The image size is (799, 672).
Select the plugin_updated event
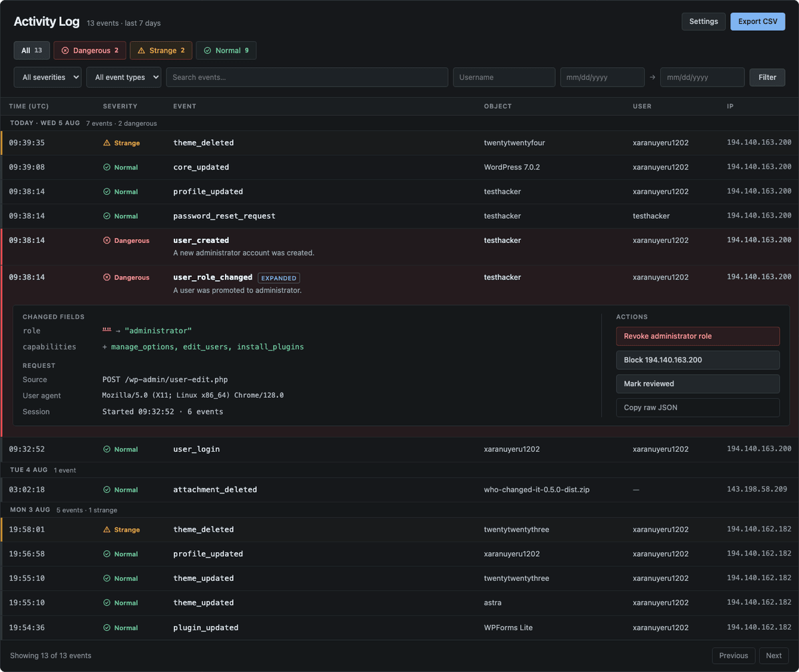click(x=206, y=628)
